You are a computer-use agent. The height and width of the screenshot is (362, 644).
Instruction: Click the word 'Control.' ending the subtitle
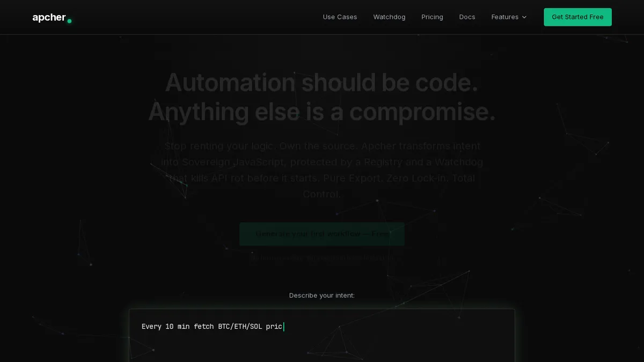click(x=321, y=194)
